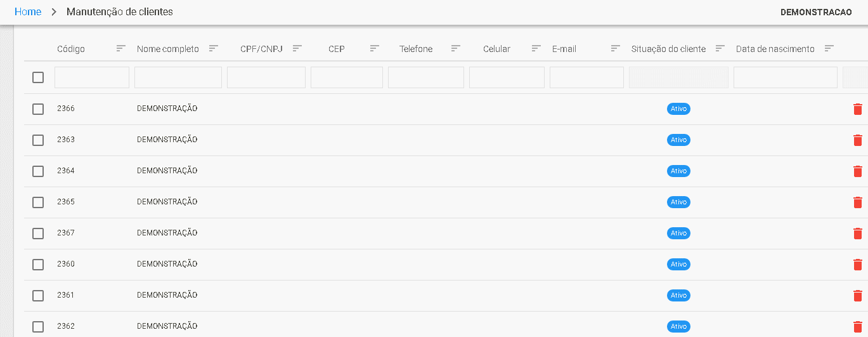This screenshot has width=868, height=337.
Task: Delete client record 2366 with trash icon
Action: [x=858, y=109]
